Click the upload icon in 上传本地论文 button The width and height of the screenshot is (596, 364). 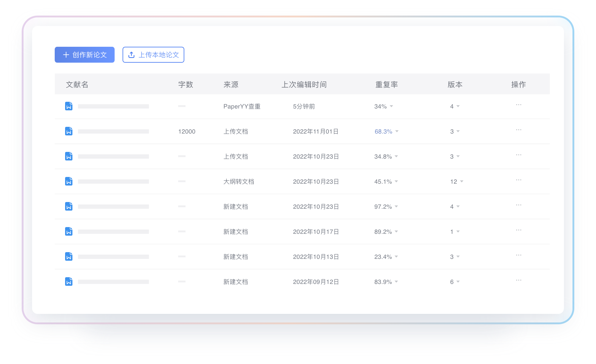pos(131,55)
